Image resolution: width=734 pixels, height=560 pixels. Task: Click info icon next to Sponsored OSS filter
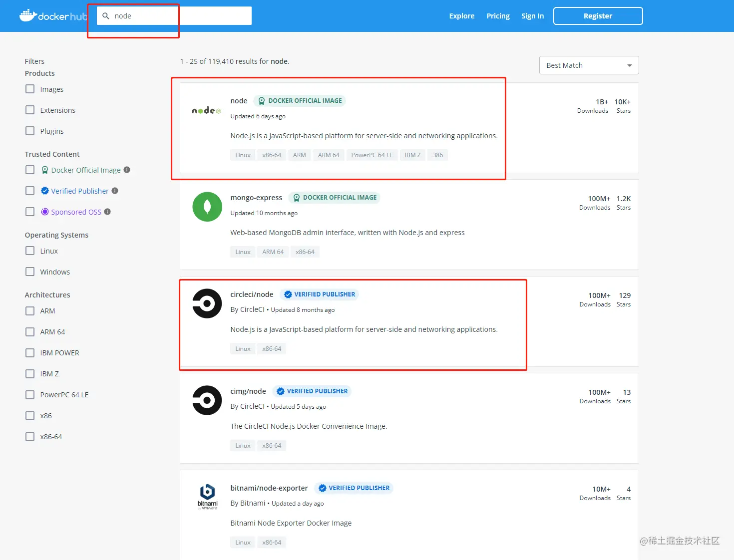pyautogui.click(x=107, y=212)
